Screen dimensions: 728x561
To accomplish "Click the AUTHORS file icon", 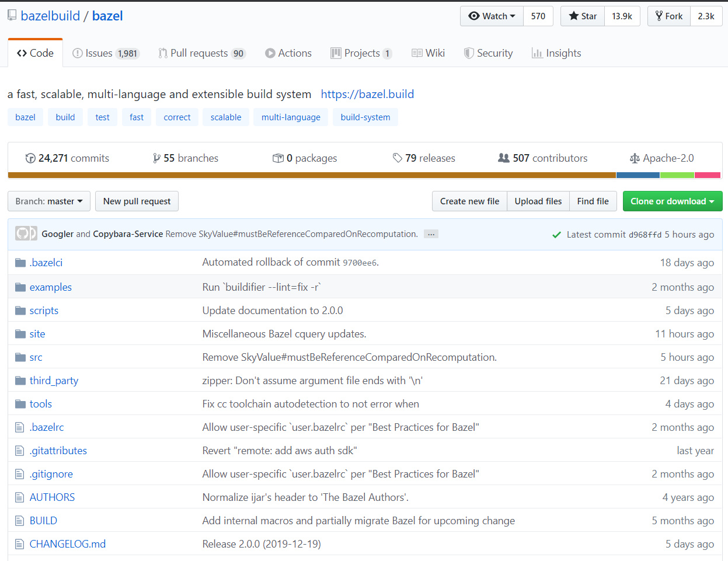I will [x=20, y=497].
